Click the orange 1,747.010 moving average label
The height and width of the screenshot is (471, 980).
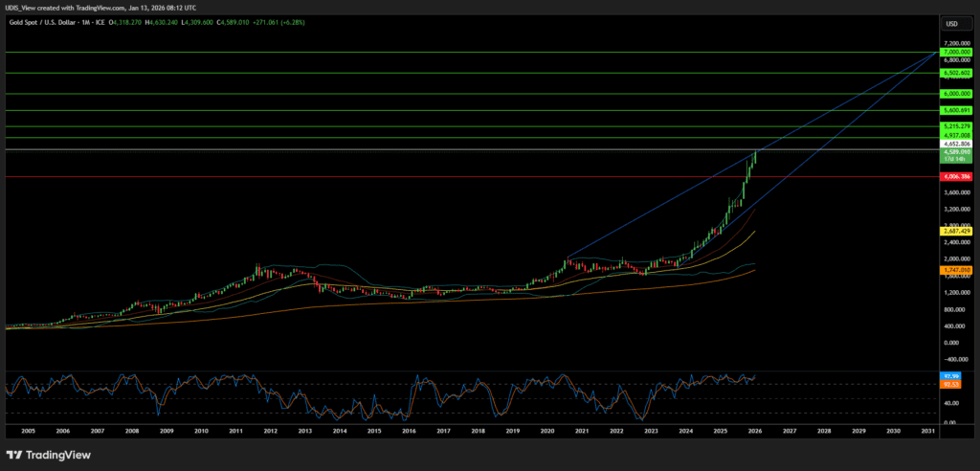click(956, 271)
